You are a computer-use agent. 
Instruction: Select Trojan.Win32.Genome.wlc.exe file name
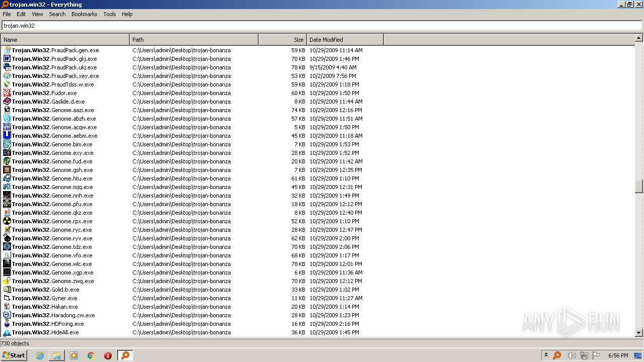coord(52,264)
